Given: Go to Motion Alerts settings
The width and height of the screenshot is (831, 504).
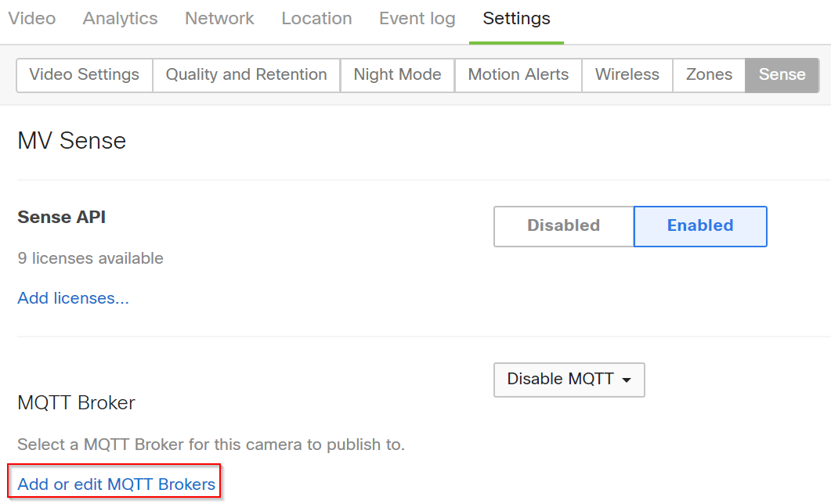Looking at the screenshot, I should click(518, 74).
